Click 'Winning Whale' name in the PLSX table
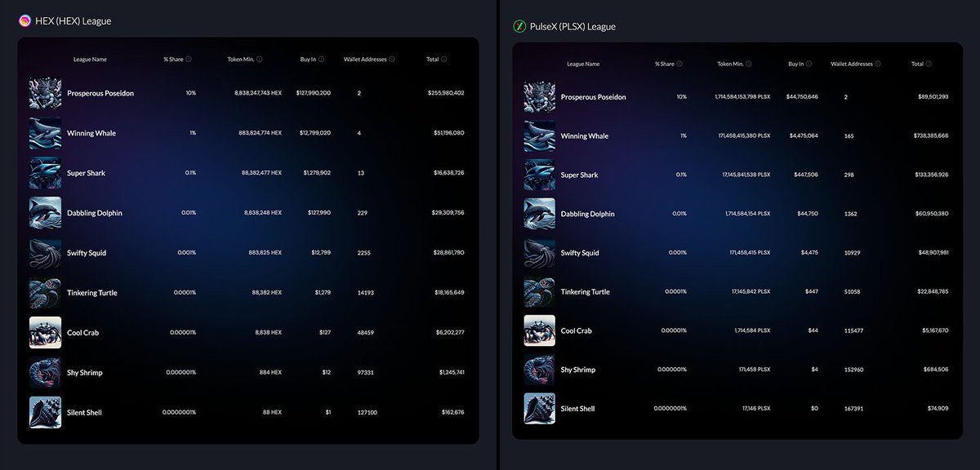 (585, 136)
